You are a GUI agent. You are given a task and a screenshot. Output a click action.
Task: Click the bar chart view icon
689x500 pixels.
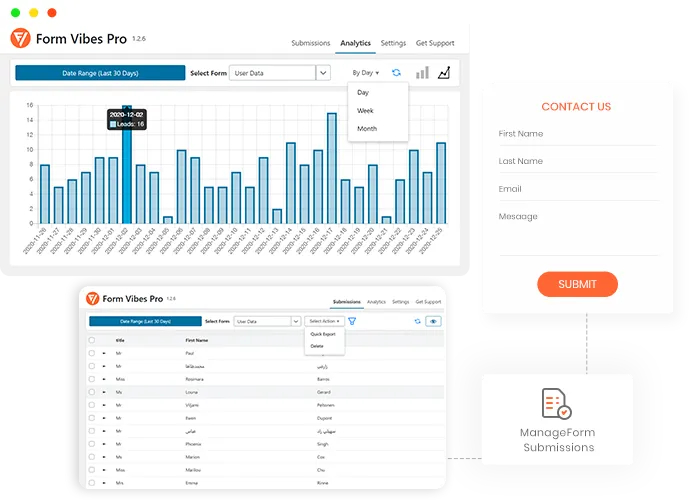click(x=422, y=73)
